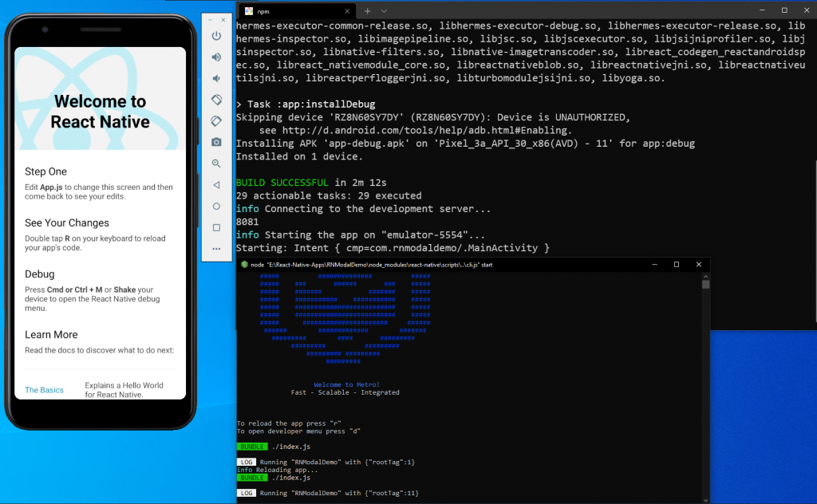Expand the terminal profile dropdown arrow
Screen dimensions: 817x504
click(384, 11)
